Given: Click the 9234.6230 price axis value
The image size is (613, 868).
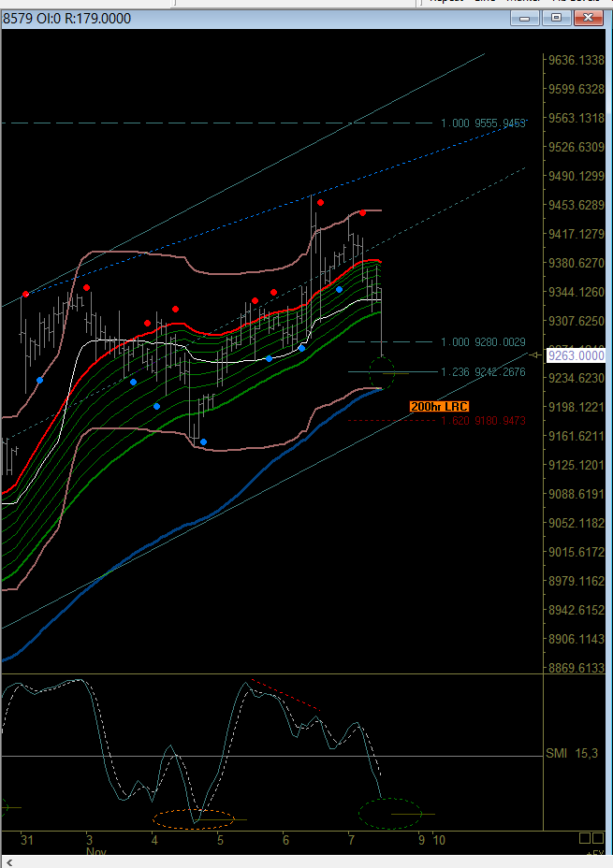Looking at the screenshot, I should click(x=576, y=378).
